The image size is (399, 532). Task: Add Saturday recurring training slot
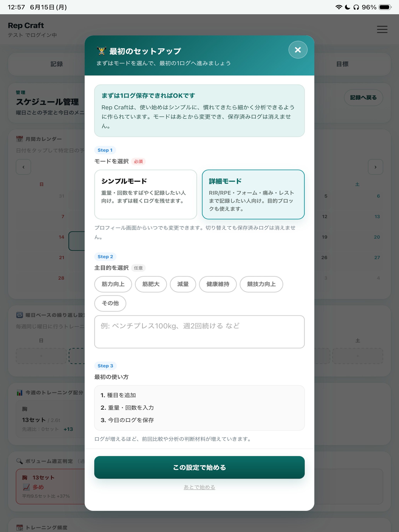pyautogui.click(x=358, y=356)
